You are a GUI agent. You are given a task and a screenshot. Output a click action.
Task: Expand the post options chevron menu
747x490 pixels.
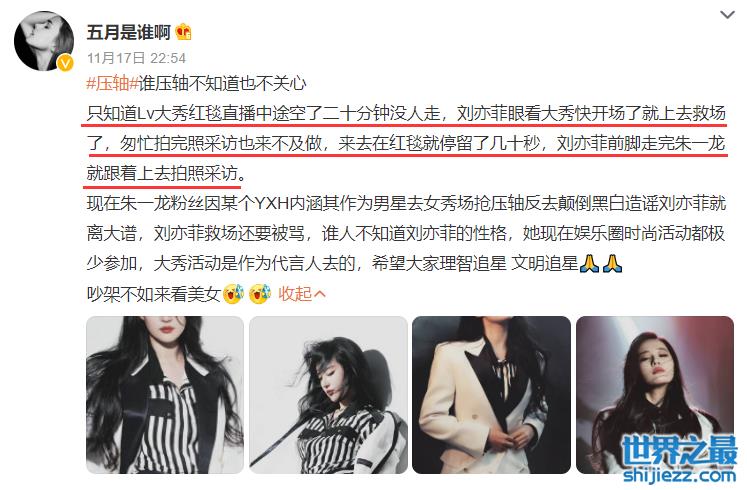tap(727, 15)
